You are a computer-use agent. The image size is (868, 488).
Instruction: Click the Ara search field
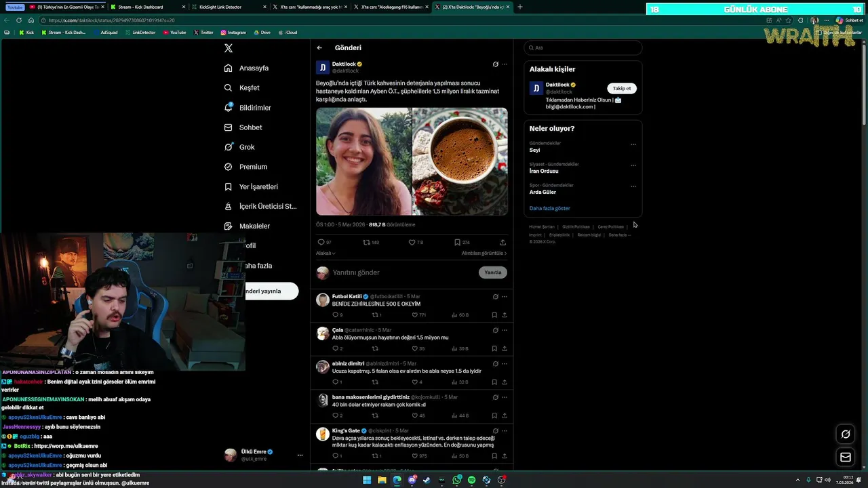tap(583, 47)
